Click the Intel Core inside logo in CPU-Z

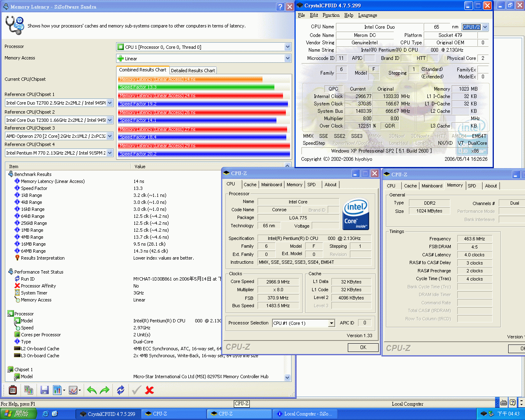click(x=356, y=214)
